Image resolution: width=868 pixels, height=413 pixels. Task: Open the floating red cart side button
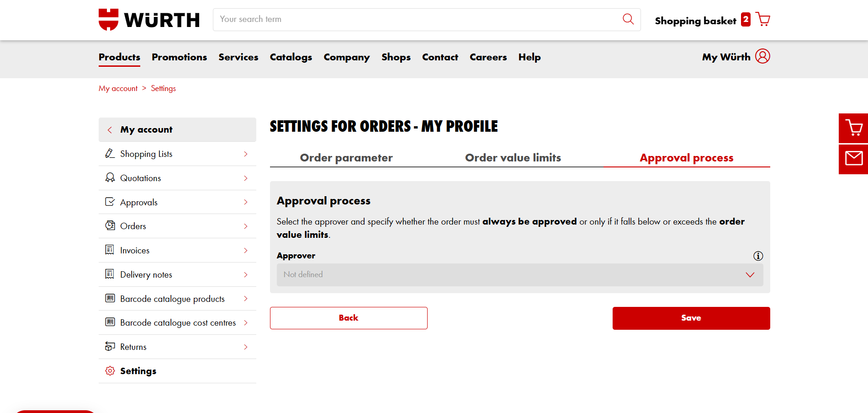[853, 128]
